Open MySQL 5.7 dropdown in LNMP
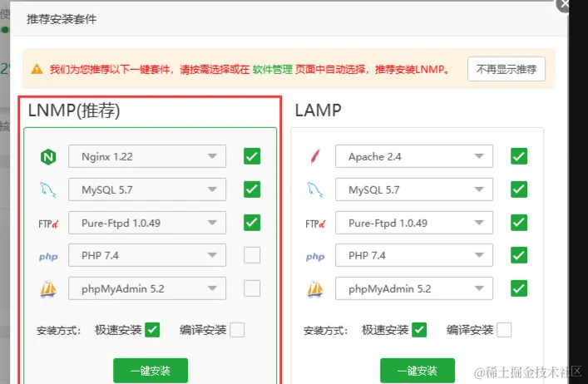The image size is (588, 384). [147, 190]
